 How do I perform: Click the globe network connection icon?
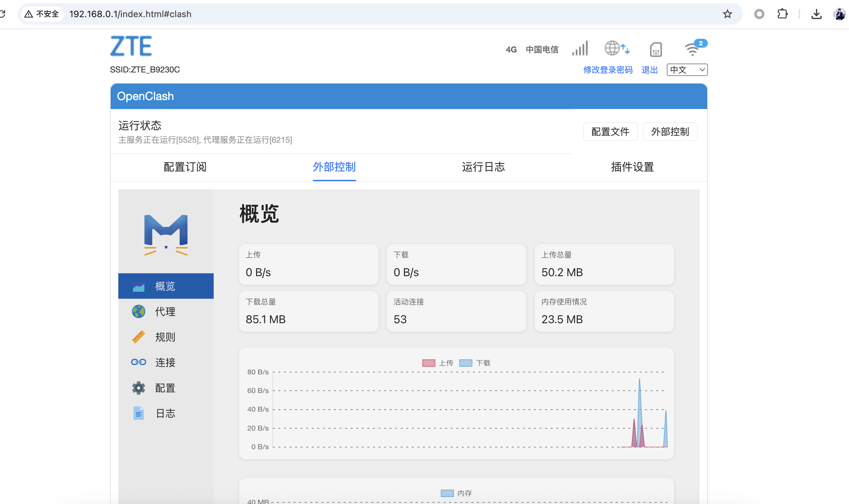617,48
